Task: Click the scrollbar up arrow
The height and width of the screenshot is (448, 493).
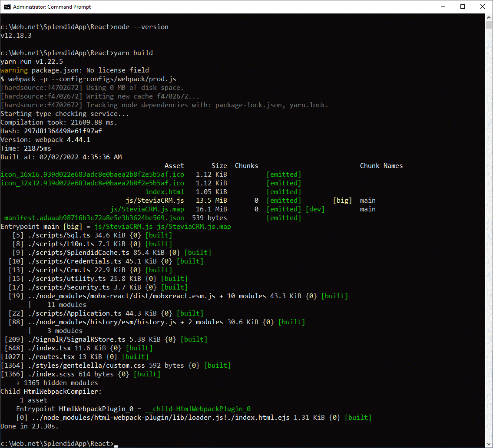Action: pos(489,17)
